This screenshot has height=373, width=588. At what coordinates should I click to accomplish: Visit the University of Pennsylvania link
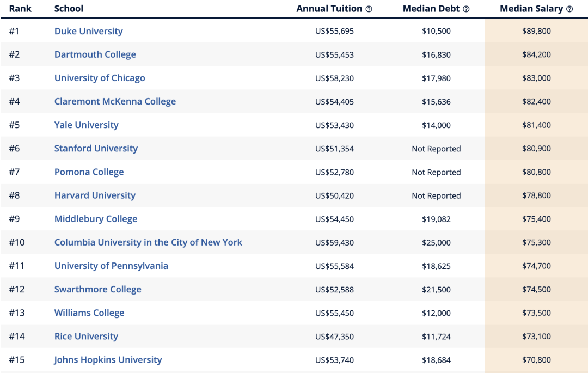pyautogui.click(x=112, y=266)
